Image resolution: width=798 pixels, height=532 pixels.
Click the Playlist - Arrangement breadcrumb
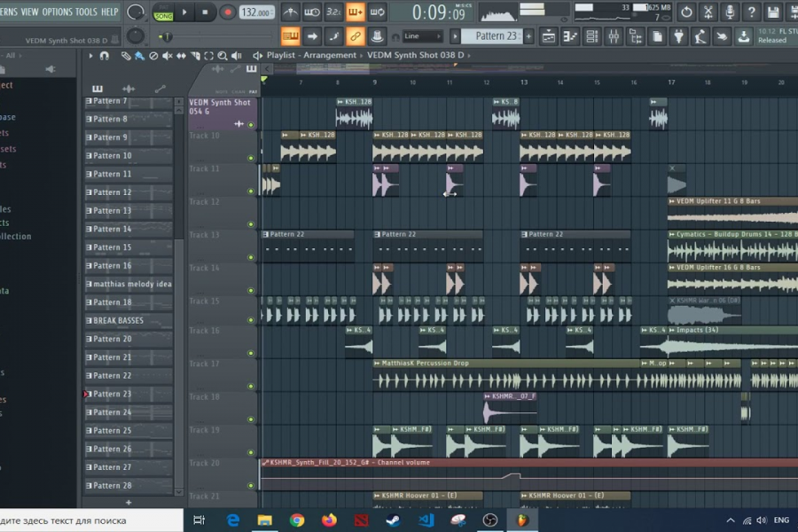pyautogui.click(x=311, y=55)
